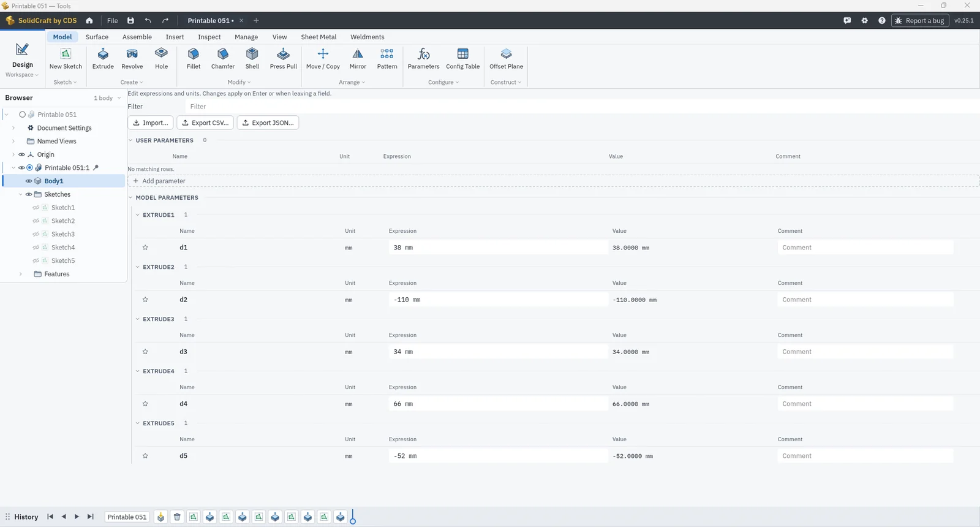Toggle the Sketches folder eye icon
The image size is (980, 527).
(x=29, y=194)
